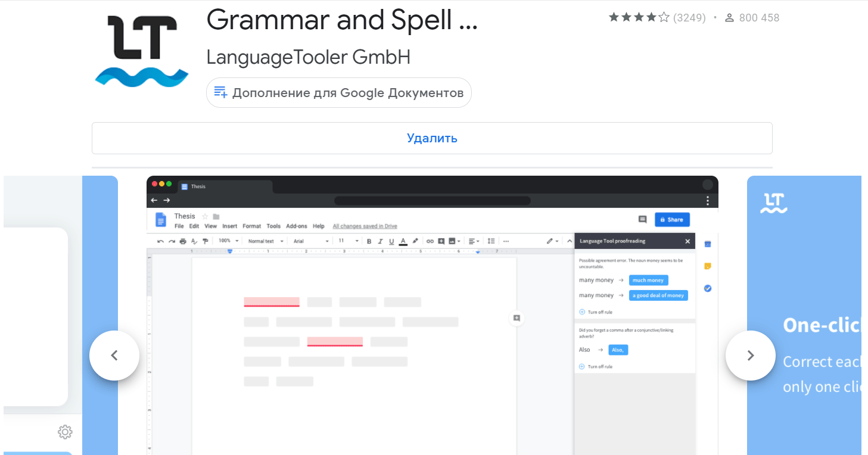
Task: Open the 100% zoom dropdown
Action: (229, 241)
